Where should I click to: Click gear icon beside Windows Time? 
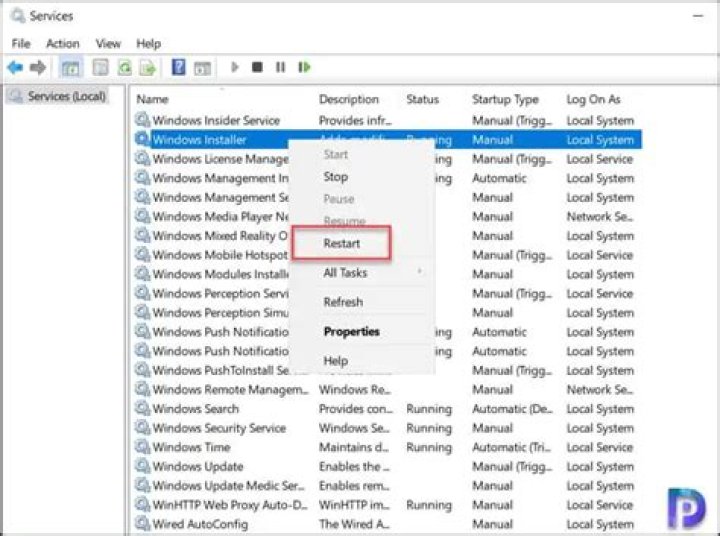[x=142, y=446]
